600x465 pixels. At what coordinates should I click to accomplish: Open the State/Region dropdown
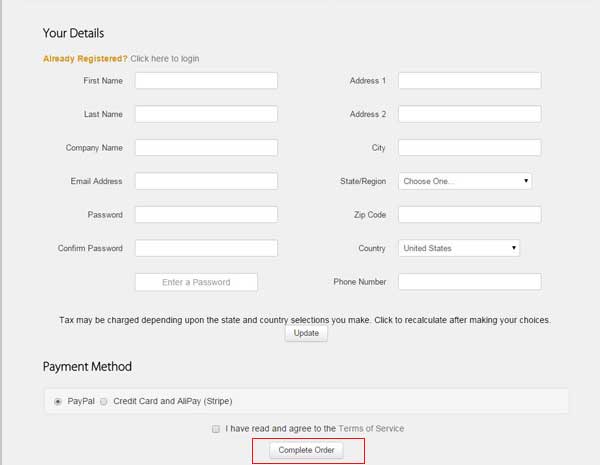pos(465,181)
